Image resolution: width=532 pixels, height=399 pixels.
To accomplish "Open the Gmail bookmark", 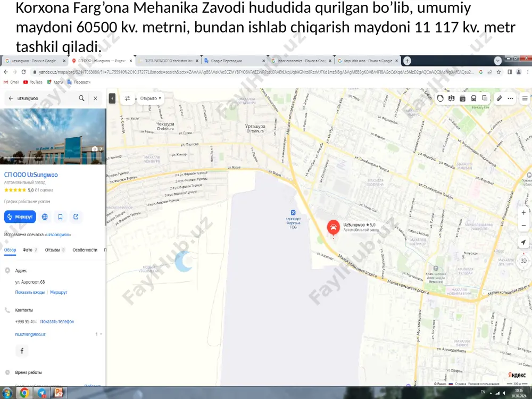I will pos(11,82).
